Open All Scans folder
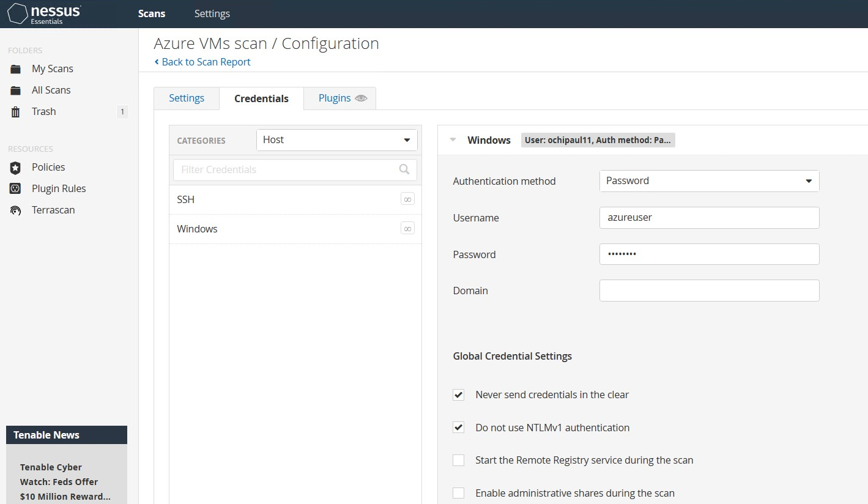Screen dimensions: 868x504 [51, 90]
